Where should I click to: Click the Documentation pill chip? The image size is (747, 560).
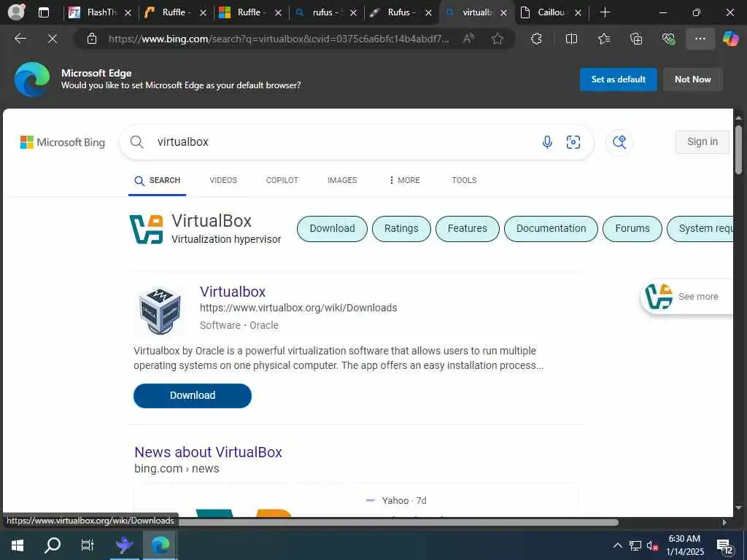click(x=551, y=228)
